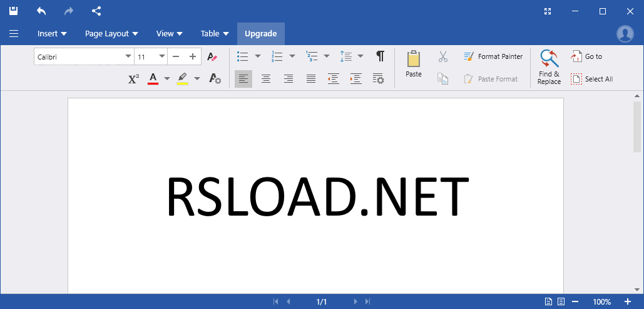This screenshot has width=644, height=309.
Task: Click the user account avatar
Action: click(625, 34)
